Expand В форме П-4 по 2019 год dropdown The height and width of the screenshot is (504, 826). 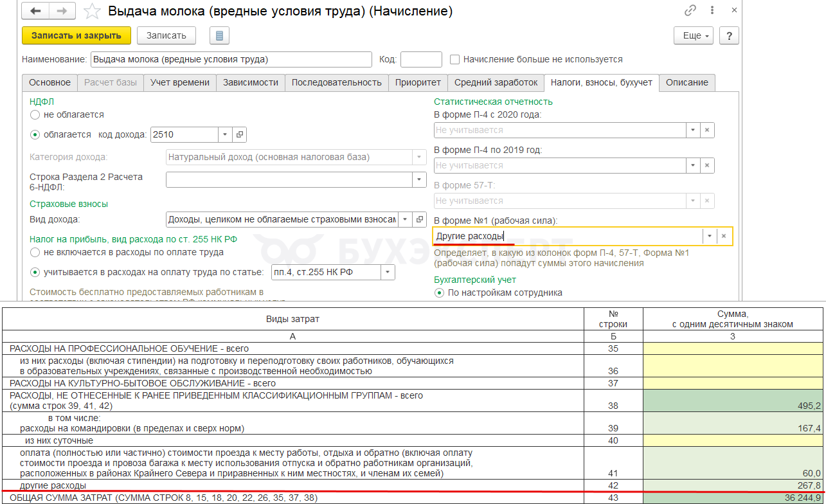693,165
